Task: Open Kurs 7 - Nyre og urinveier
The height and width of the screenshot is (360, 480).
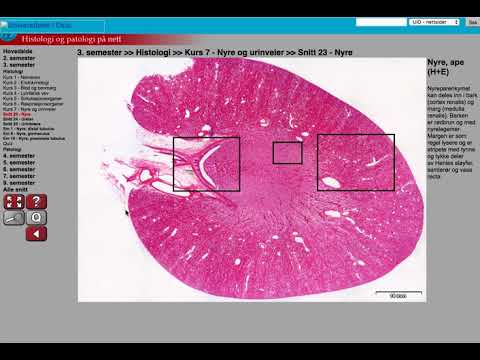Action: (x=29, y=109)
